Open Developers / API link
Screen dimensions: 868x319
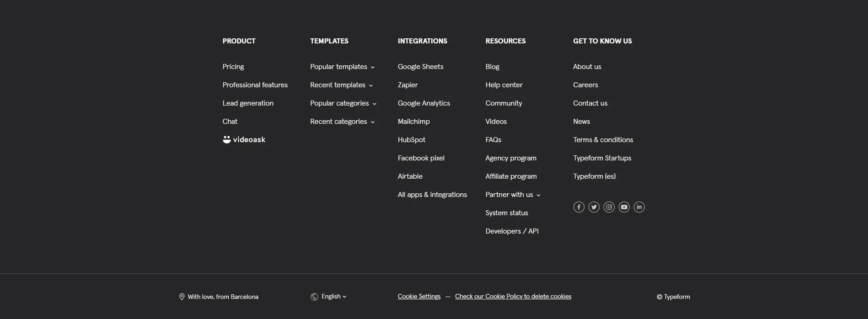pyautogui.click(x=512, y=231)
